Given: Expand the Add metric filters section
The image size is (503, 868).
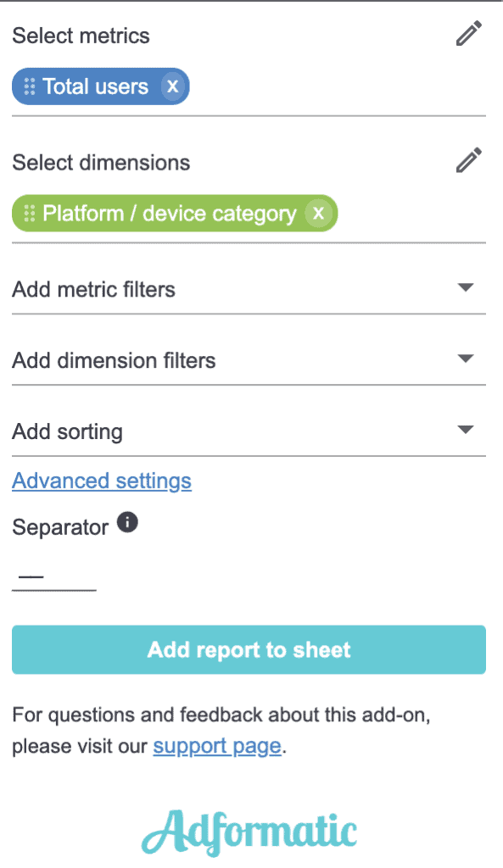Looking at the screenshot, I should click(466, 287).
